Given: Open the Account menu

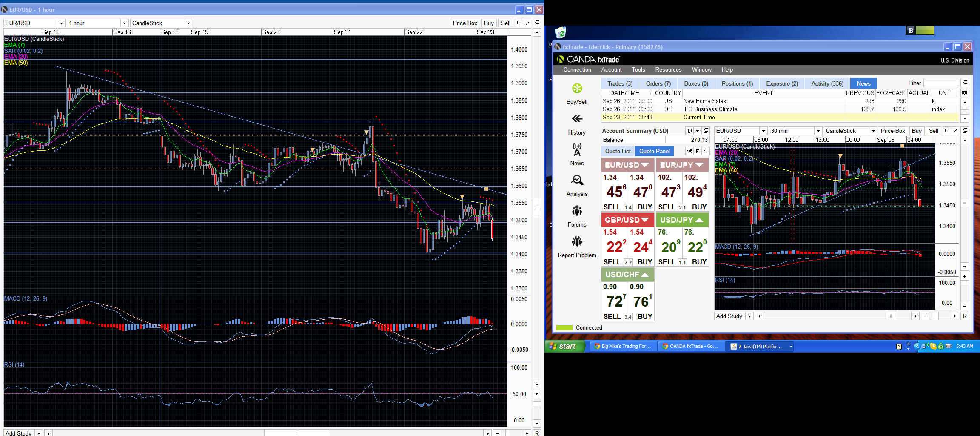Looking at the screenshot, I should 611,69.
